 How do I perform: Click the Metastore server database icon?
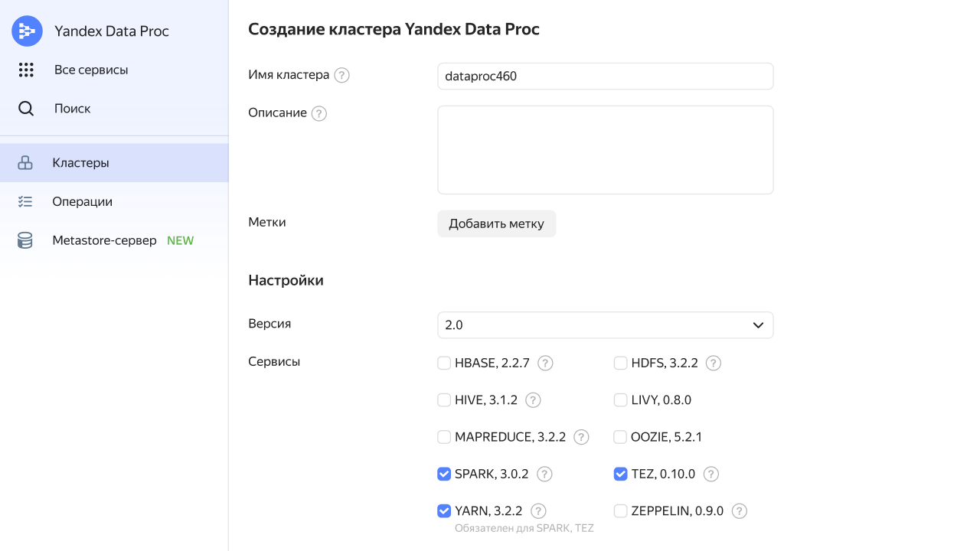coord(25,241)
